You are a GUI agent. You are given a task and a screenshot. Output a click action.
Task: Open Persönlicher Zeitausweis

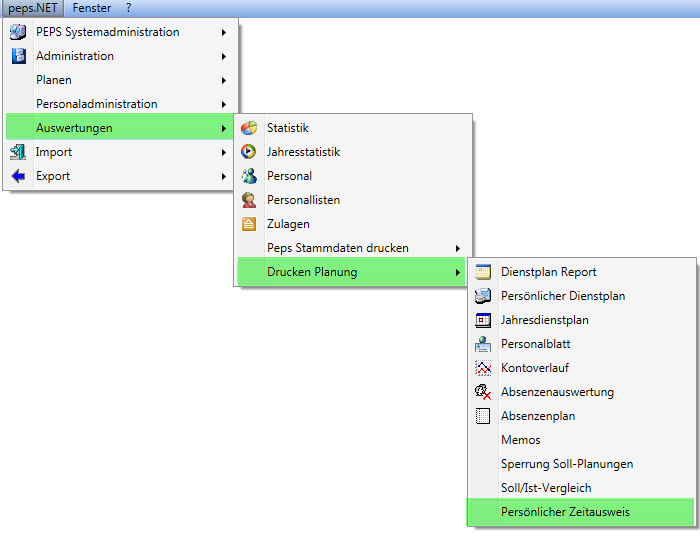580,512
